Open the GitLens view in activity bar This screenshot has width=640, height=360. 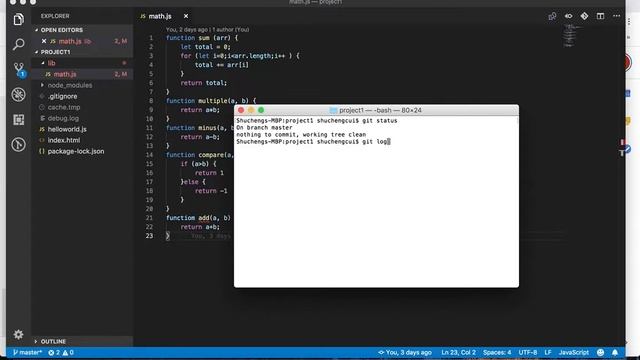point(18,144)
